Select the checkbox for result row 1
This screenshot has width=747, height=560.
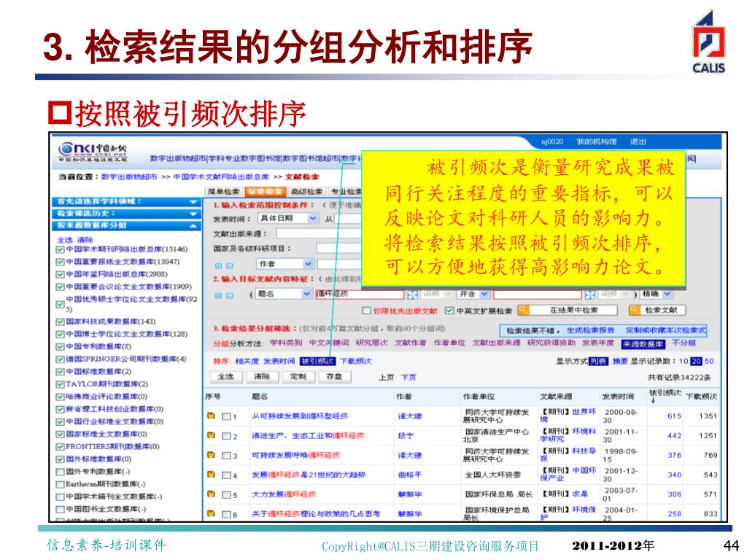pyautogui.click(x=227, y=416)
